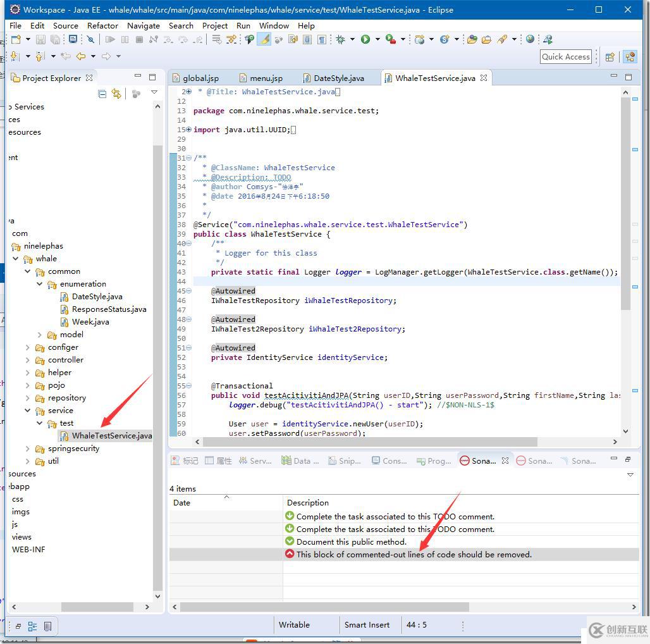Click the Open Task folder icon

click(x=486, y=39)
